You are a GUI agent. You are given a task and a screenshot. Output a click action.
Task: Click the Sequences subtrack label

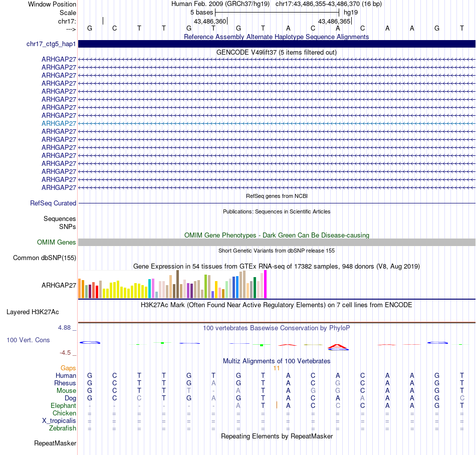[x=60, y=218]
